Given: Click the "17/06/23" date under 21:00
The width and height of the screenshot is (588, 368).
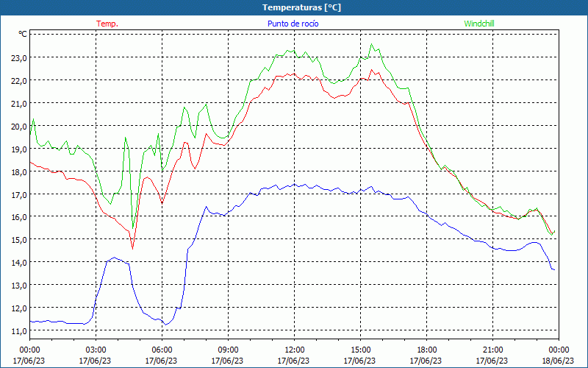Looking at the screenshot, I should click(x=492, y=361).
